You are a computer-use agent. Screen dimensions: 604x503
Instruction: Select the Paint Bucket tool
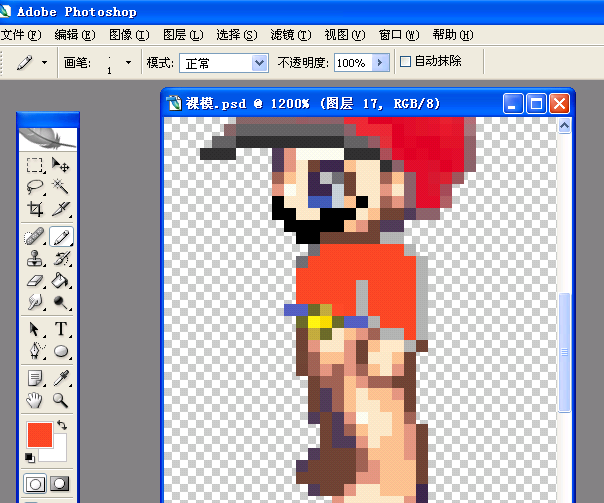(x=60, y=280)
